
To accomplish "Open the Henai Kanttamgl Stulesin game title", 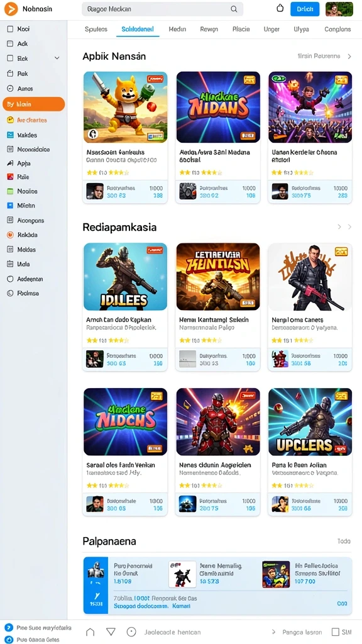I will 214,319.
